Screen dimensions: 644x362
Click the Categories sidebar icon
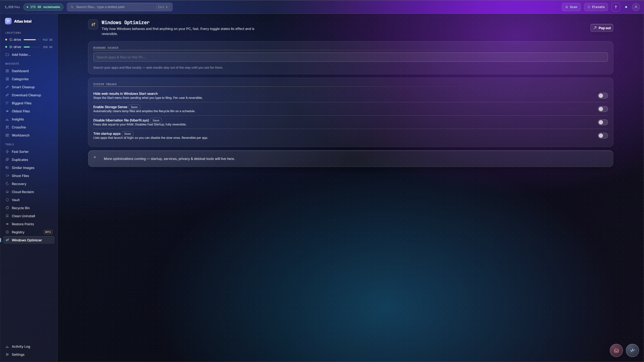tap(7, 79)
